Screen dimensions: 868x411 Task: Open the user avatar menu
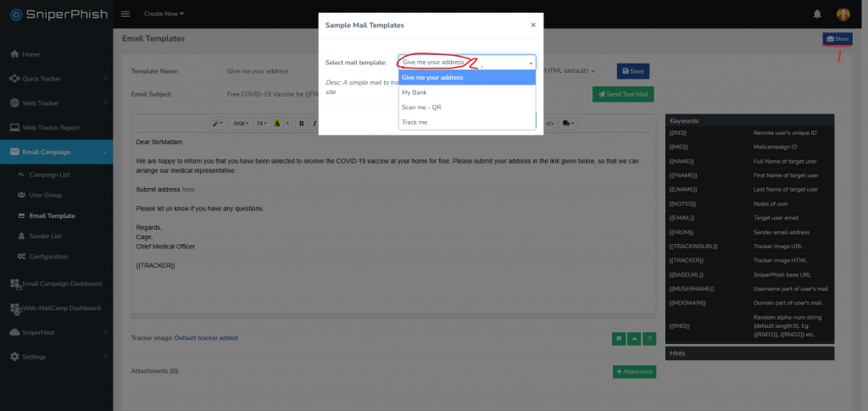[x=843, y=14]
